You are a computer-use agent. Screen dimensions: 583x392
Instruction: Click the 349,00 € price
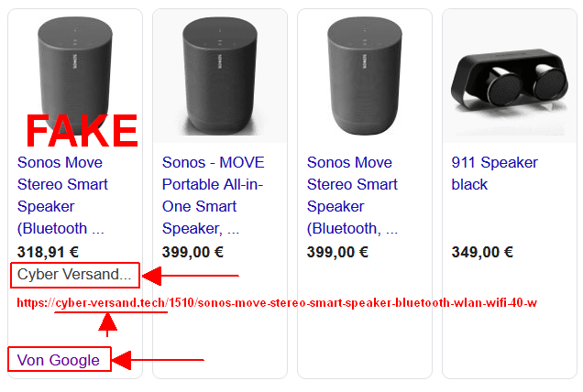click(482, 252)
